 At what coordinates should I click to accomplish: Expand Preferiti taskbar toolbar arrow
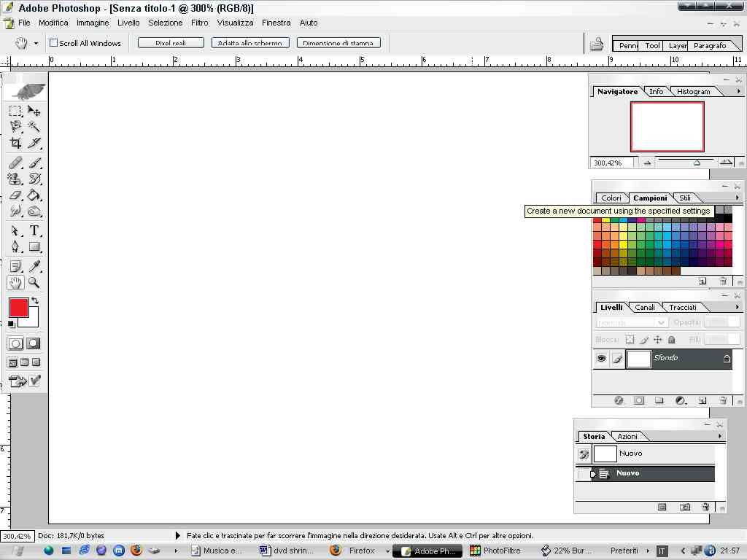tap(647, 551)
